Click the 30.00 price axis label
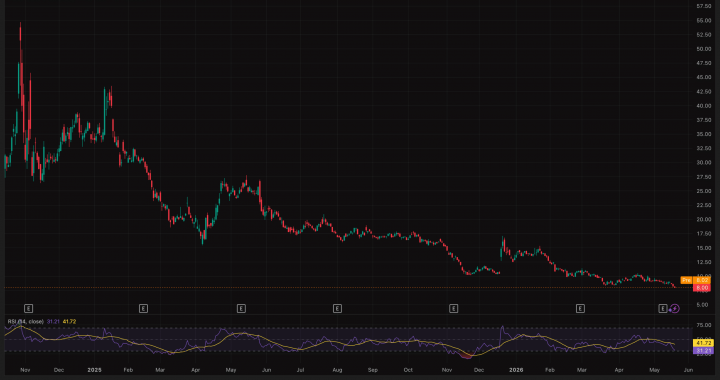This screenshot has height=380, width=720. pos(704,163)
